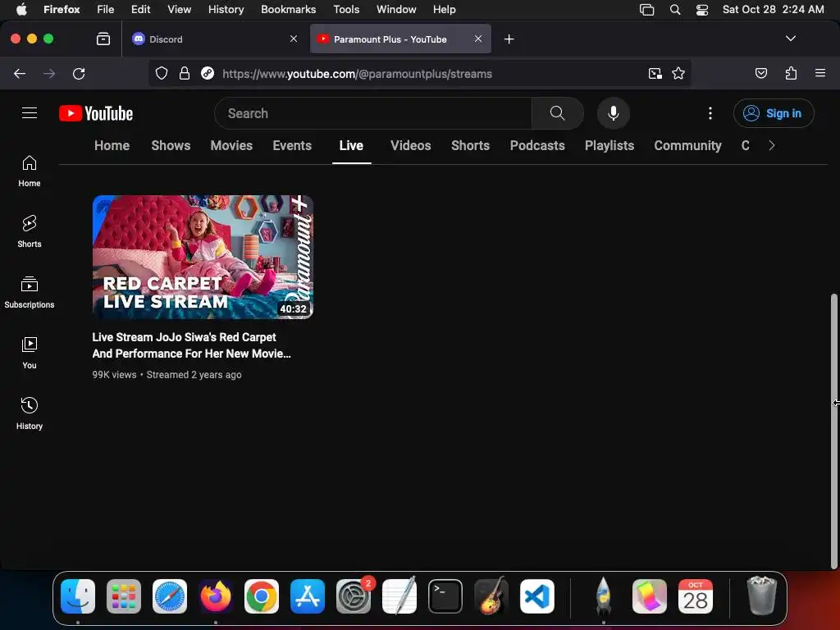Open System Settings from the dock
Viewport: 840px width, 630px height.
tap(354, 596)
